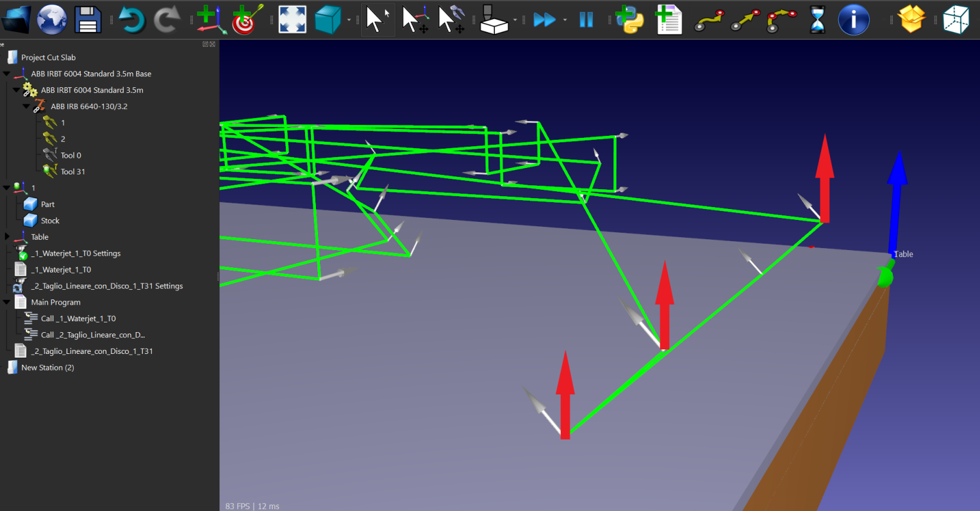The height and width of the screenshot is (511, 980).
Task: Add a new Python program
Action: click(629, 19)
